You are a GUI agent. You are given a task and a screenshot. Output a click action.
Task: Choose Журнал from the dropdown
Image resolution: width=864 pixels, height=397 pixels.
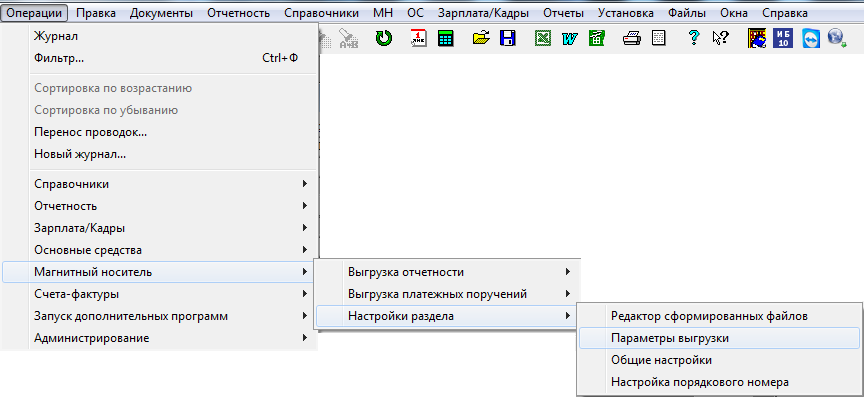click(x=160, y=36)
